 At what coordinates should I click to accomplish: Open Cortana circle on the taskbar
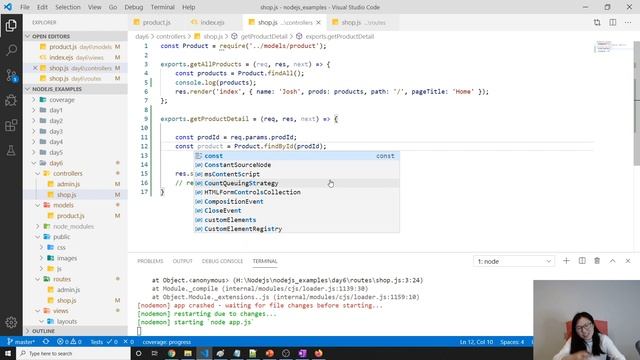(x=138, y=353)
